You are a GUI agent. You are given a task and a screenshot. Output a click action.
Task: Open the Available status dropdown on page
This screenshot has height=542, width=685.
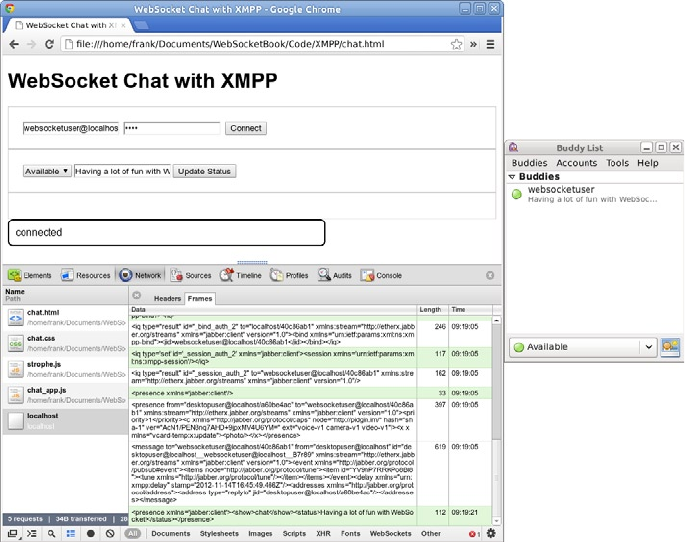[47, 171]
